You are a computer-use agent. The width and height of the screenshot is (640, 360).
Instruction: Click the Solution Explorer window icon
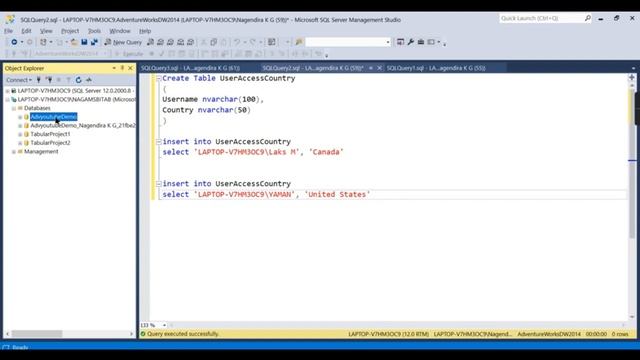(x=400, y=42)
